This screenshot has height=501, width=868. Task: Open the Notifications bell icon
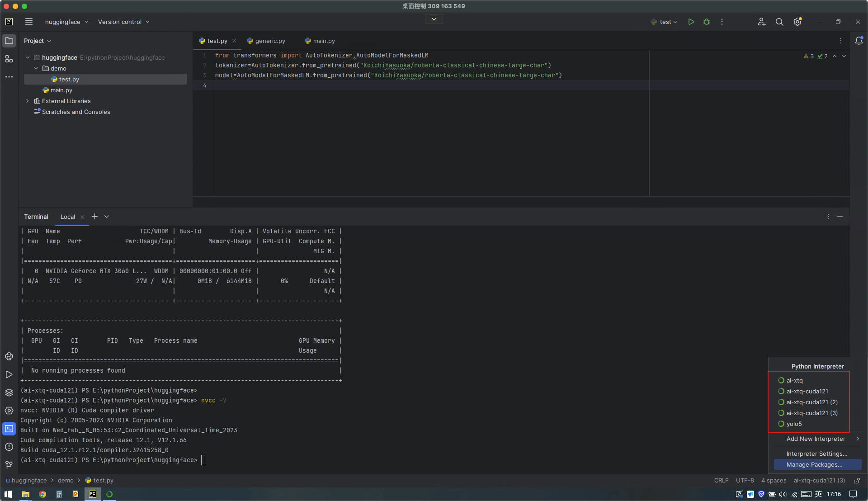(x=859, y=41)
